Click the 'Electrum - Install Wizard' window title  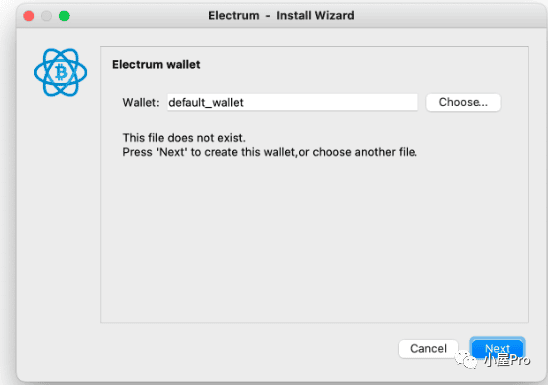tap(281, 16)
